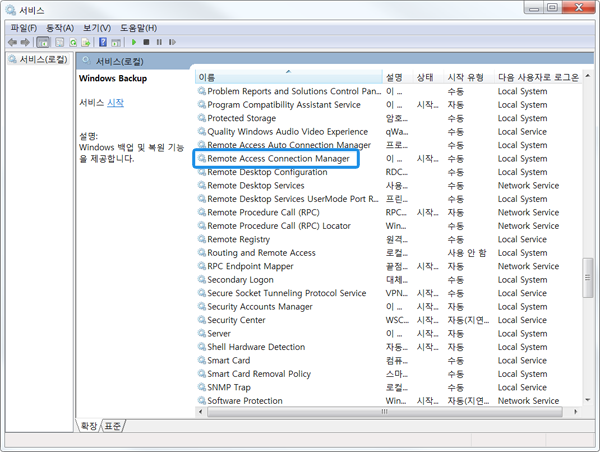Click 사용 안 함 startup type cell
The width and height of the screenshot is (600, 452).
[467, 253]
